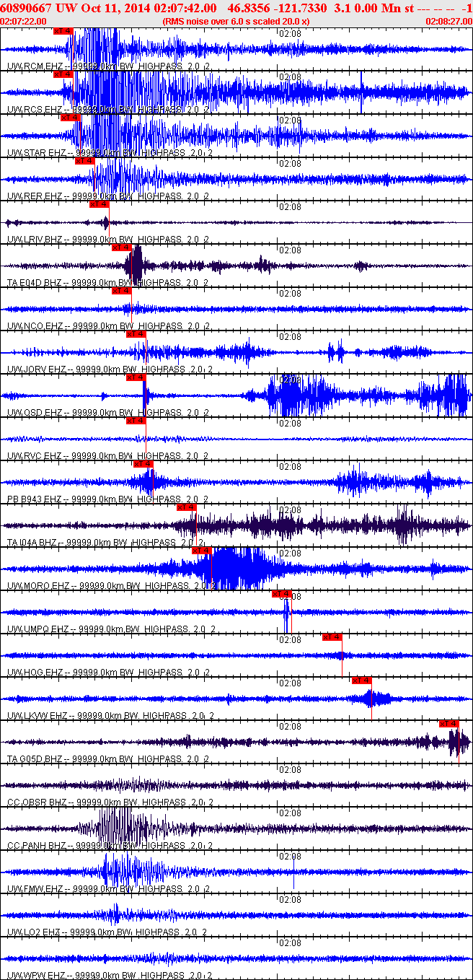Click the red pick marker on TA.I04A trace
This screenshot has width=473, height=980.
(x=186, y=507)
